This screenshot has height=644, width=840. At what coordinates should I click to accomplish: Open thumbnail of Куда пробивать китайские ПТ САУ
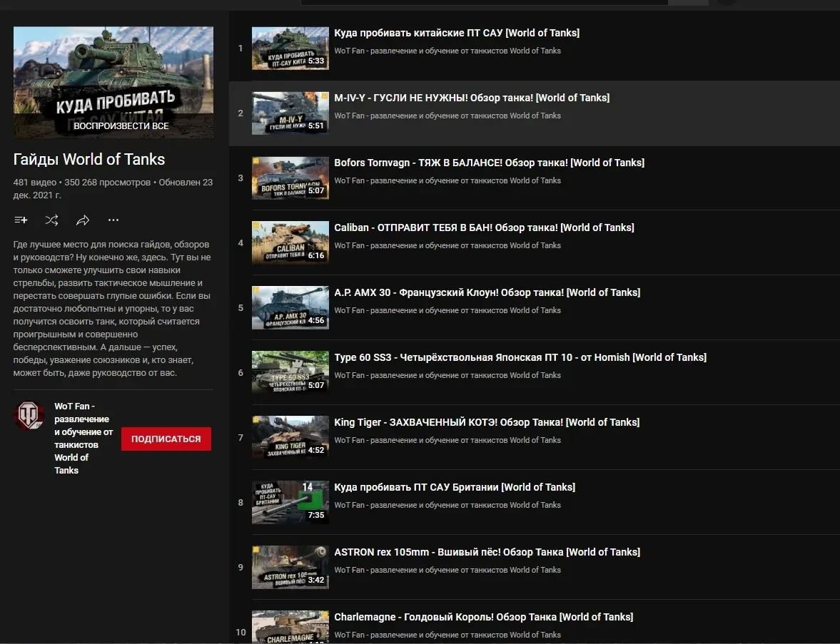[x=290, y=48]
